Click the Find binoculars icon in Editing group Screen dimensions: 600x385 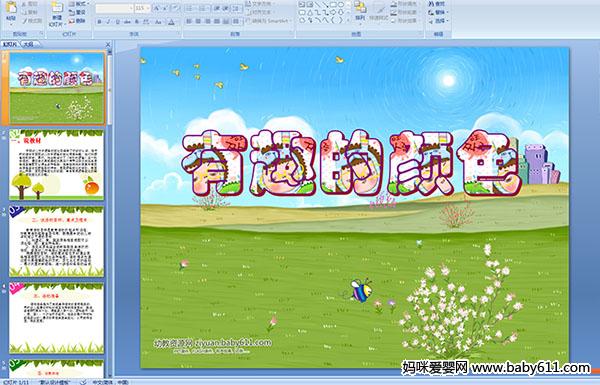437,4
